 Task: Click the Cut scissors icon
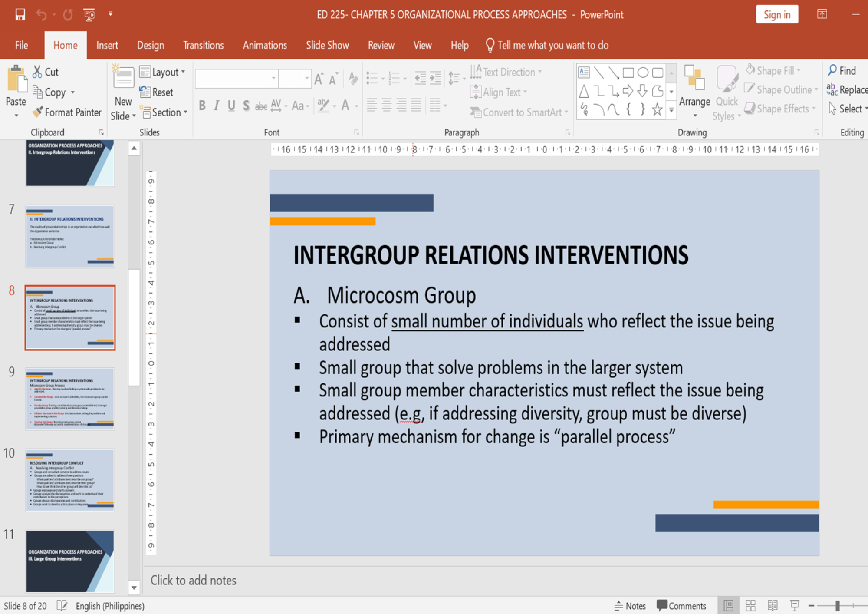[37, 72]
